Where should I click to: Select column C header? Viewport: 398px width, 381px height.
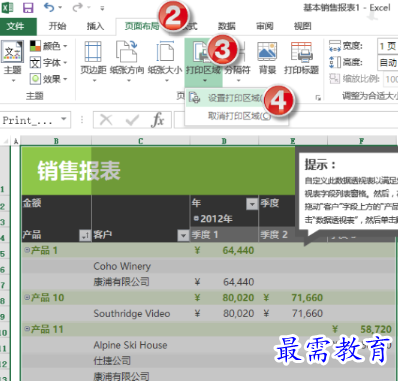(x=141, y=141)
